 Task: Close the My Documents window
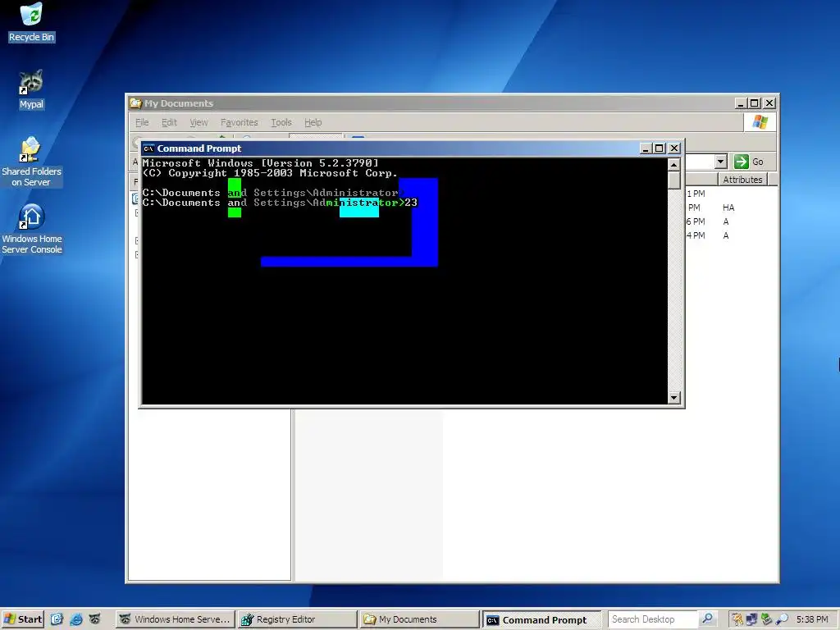click(769, 103)
